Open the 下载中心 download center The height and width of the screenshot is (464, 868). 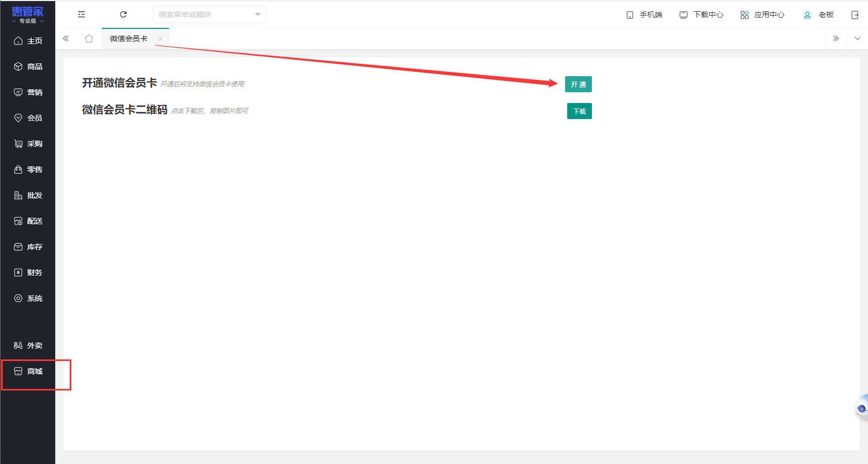click(x=701, y=15)
